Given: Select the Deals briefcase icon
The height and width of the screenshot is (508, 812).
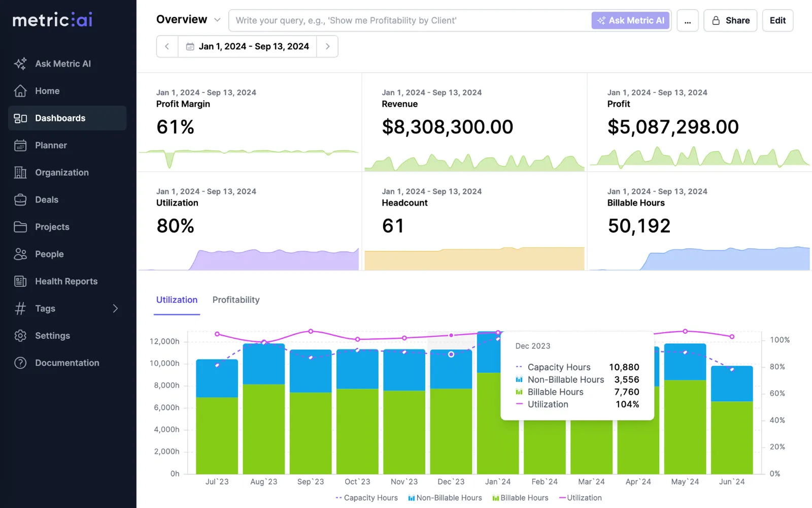Looking at the screenshot, I should 20,200.
